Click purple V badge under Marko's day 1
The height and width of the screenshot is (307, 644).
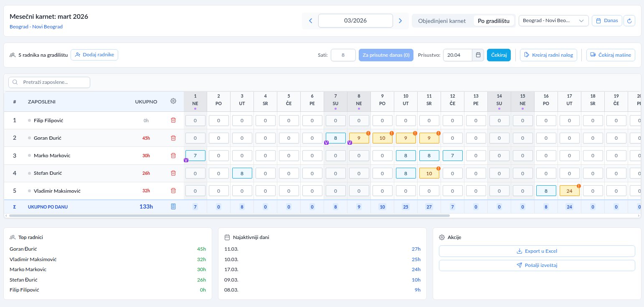click(x=186, y=160)
